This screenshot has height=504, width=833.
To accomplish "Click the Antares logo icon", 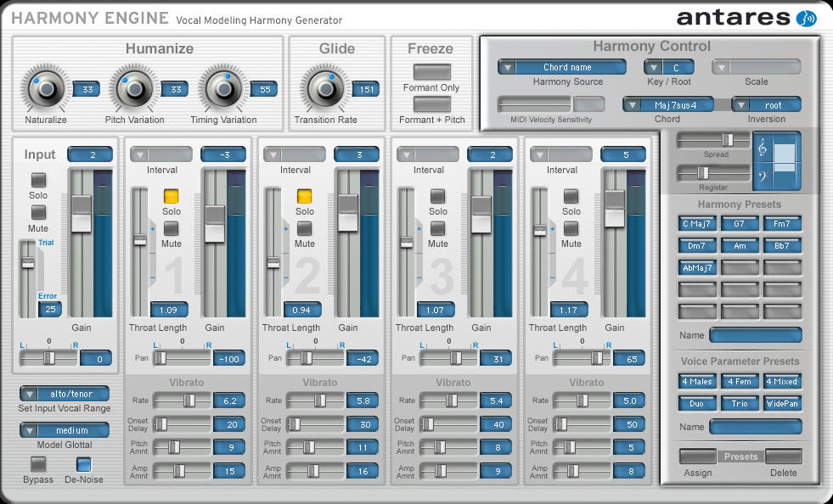I will (x=807, y=19).
